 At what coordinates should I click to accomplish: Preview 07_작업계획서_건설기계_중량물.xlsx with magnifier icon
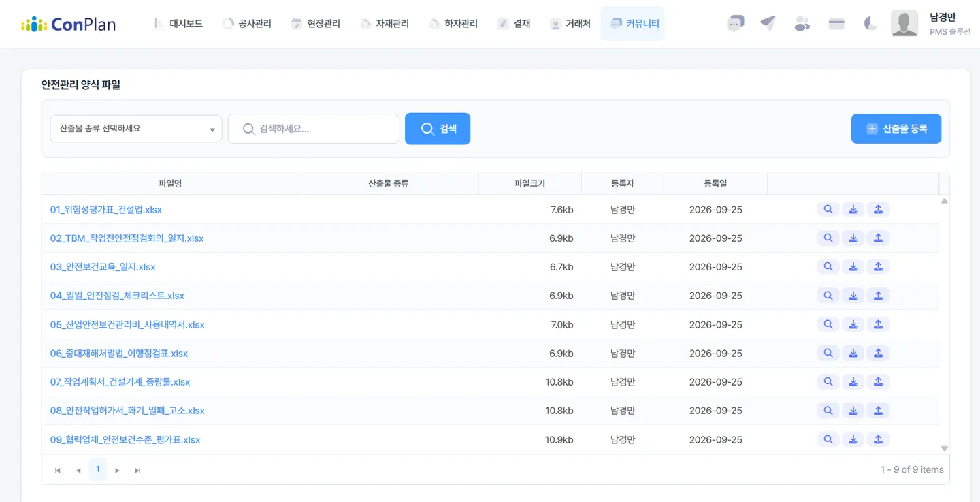828,382
